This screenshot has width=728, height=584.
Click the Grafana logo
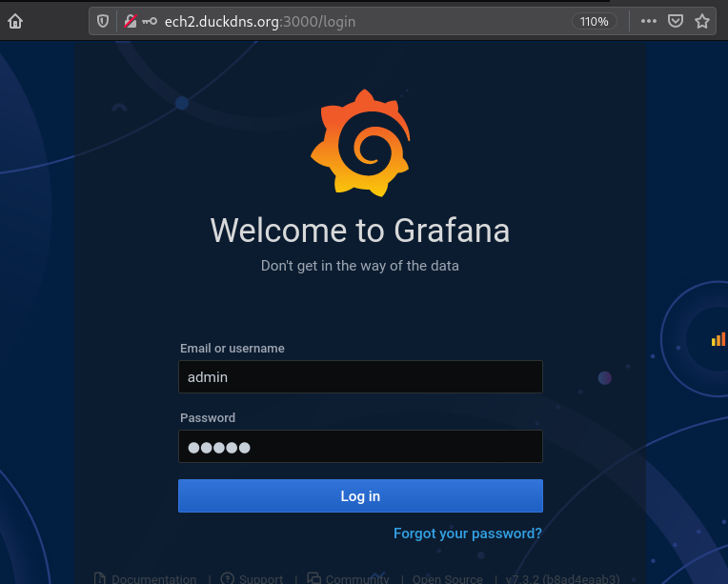click(361, 143)
